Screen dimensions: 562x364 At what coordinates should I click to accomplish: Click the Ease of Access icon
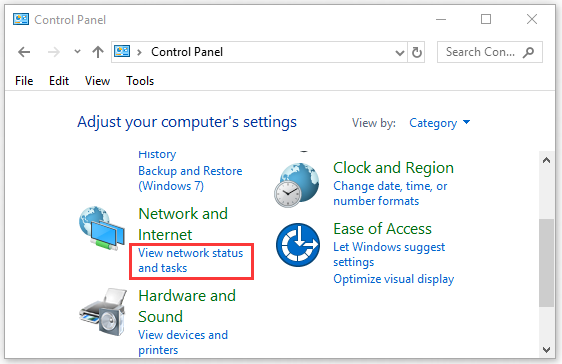point(298,245)
